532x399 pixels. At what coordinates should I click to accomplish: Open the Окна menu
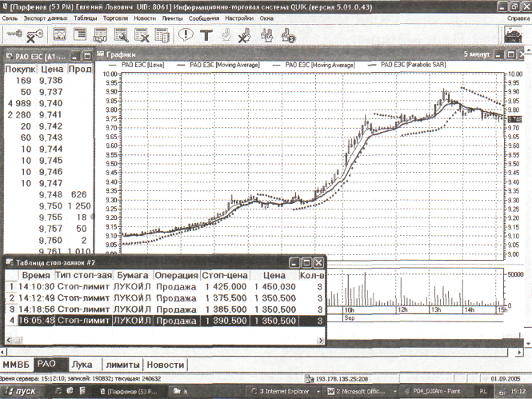[x=266, y=18]
